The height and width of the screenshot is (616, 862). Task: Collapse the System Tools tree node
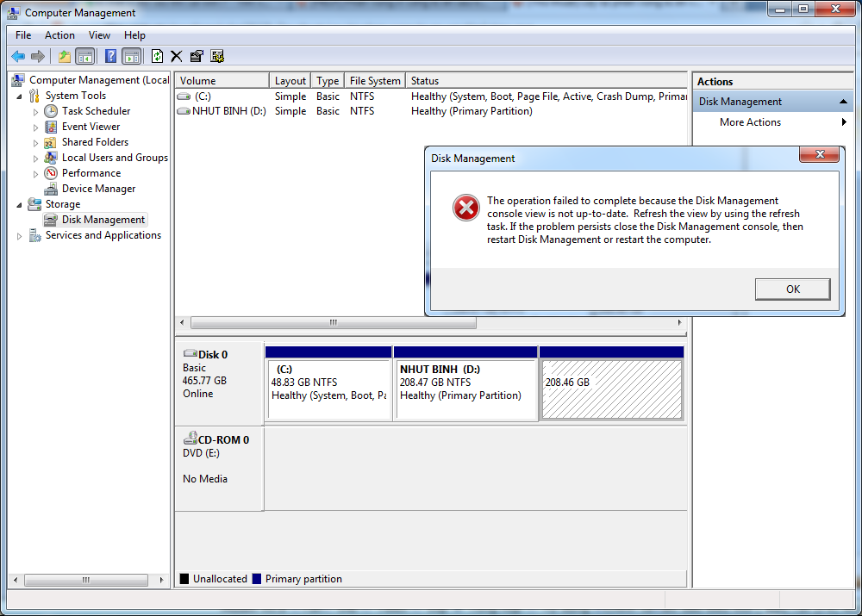[x=19, y=96]
